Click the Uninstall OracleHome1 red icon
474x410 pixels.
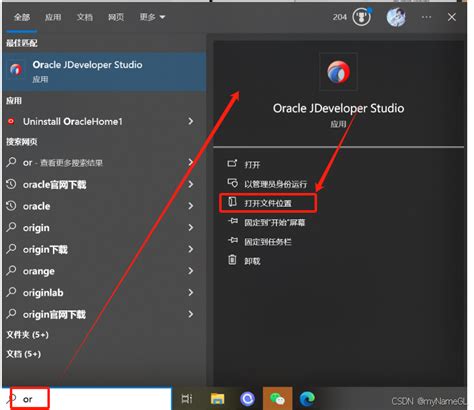(x=11, y=121)
